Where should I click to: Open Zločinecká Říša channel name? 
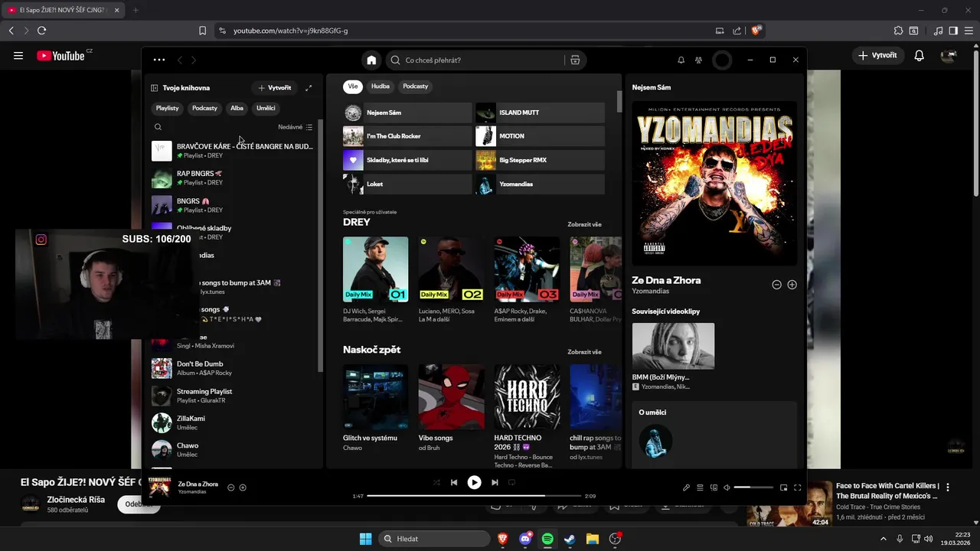tap(76, 500)
